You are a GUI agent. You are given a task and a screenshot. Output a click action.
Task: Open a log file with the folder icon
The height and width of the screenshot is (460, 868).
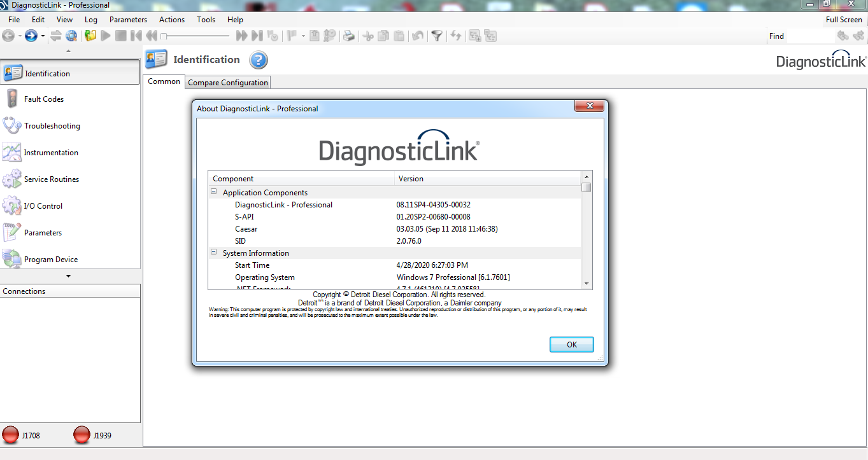(90, 36)
